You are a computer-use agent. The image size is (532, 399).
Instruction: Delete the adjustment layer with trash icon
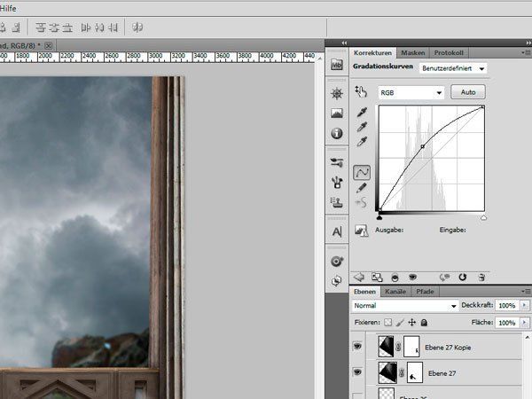point(481,278)
